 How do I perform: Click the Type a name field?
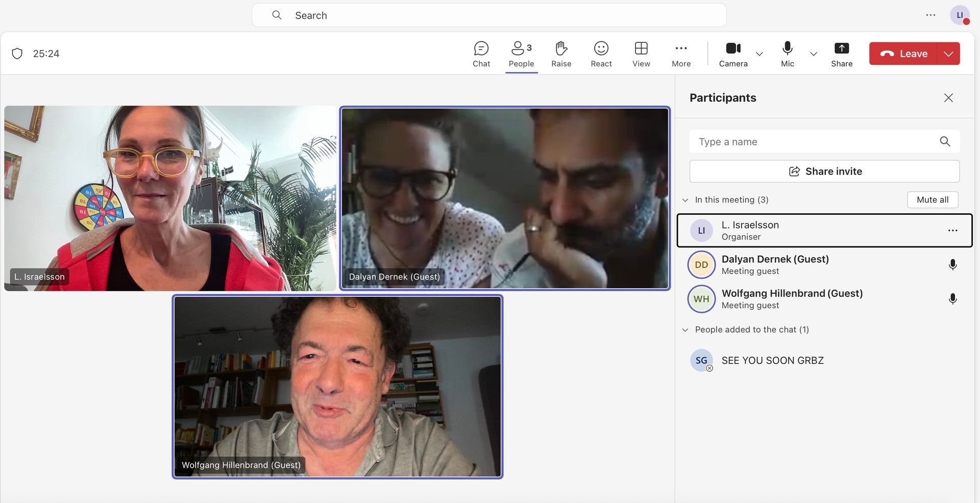[814, 141]
